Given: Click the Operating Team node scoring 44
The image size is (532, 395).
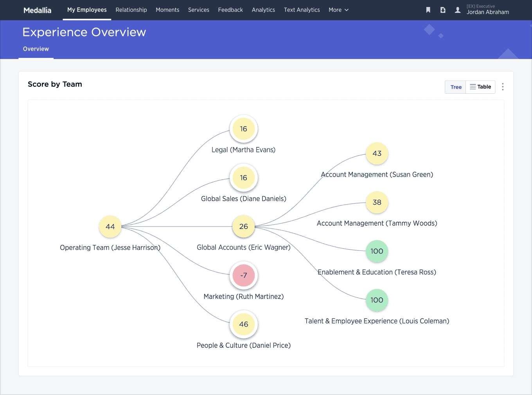Looking at the screenshot, I should click(110, 227).
